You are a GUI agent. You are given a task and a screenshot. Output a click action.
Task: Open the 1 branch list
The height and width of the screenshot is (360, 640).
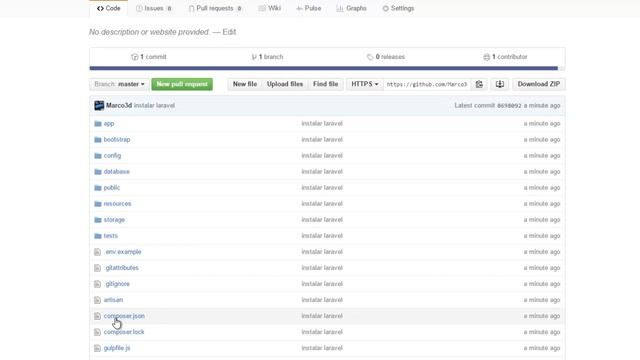267,57
